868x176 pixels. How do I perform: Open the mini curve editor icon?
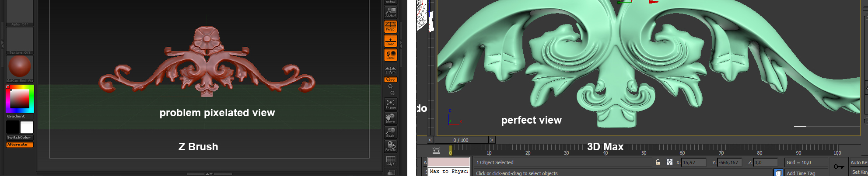(x=436, y=150)
